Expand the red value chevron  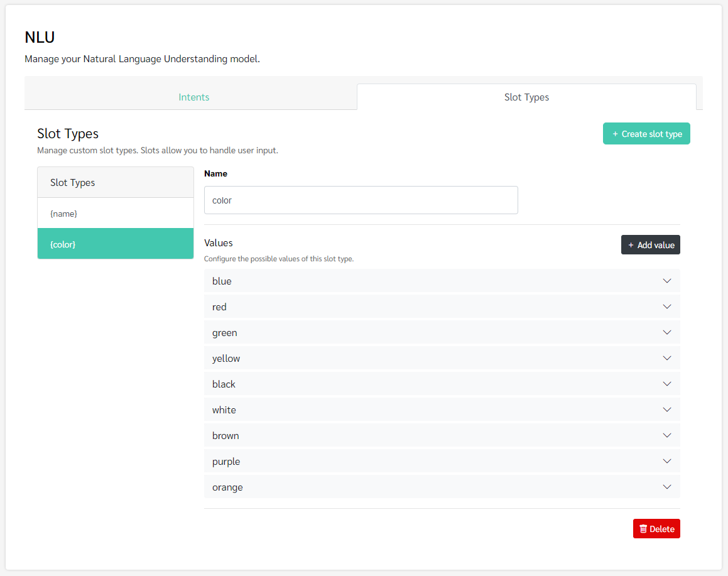pyautogui.click(x=667, y=307)
